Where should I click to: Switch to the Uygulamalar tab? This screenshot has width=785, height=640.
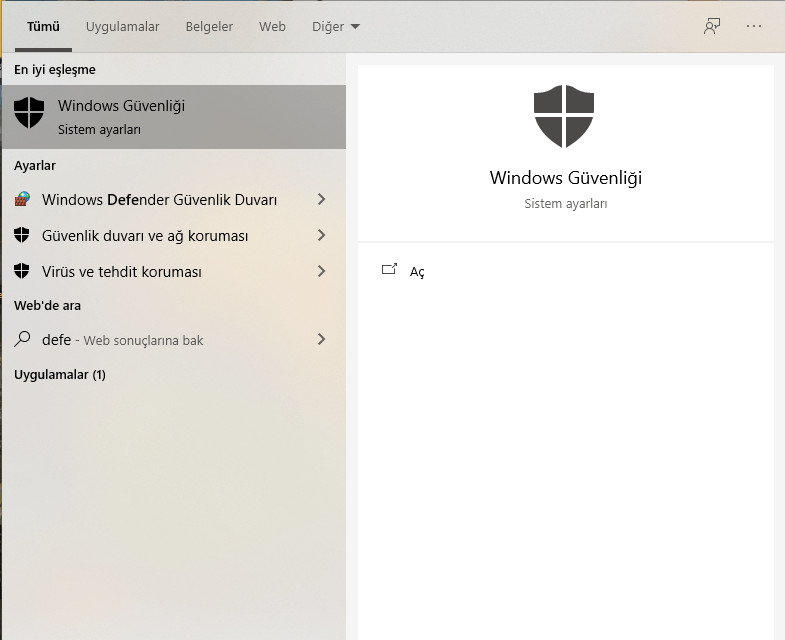(x=123, y=27)
